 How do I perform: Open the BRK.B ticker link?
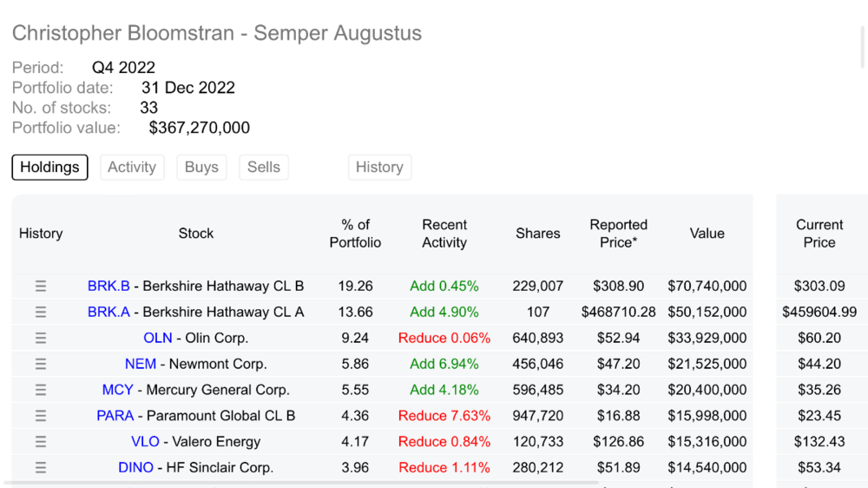108,286
